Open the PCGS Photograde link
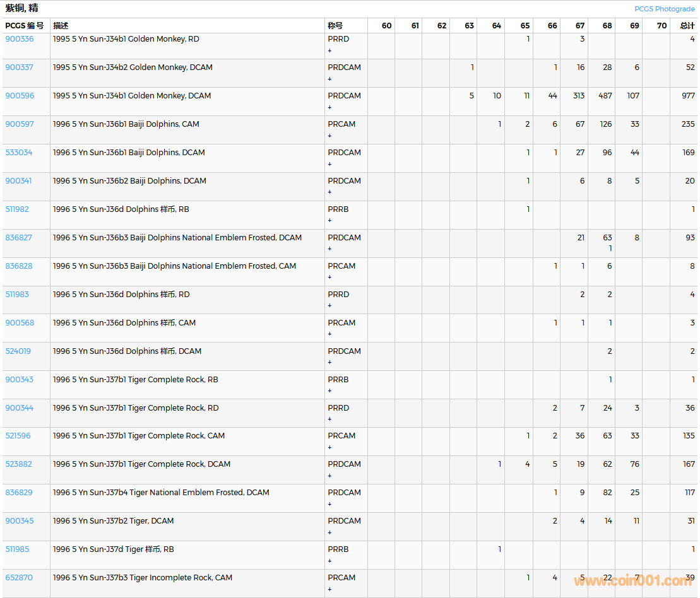Screen dimensions: 700x598 click(x=664, y=9)
